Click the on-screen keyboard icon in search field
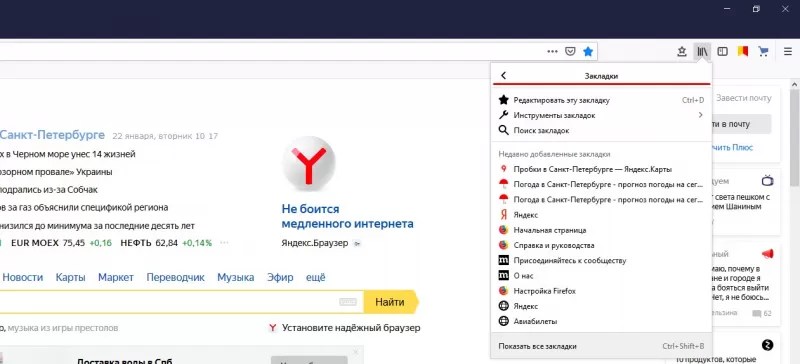 (x=347, y=302)
